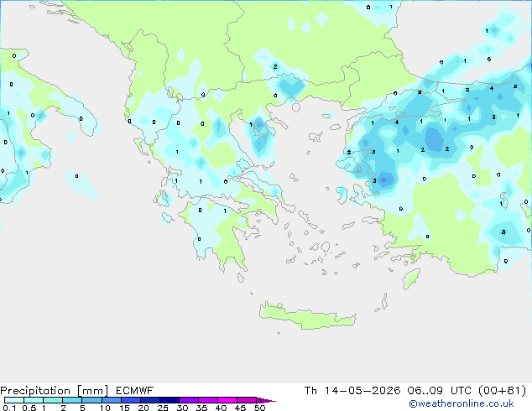Click the 50 mm legend arrow tip
The image size is (532, 411).
coord(266,400)
